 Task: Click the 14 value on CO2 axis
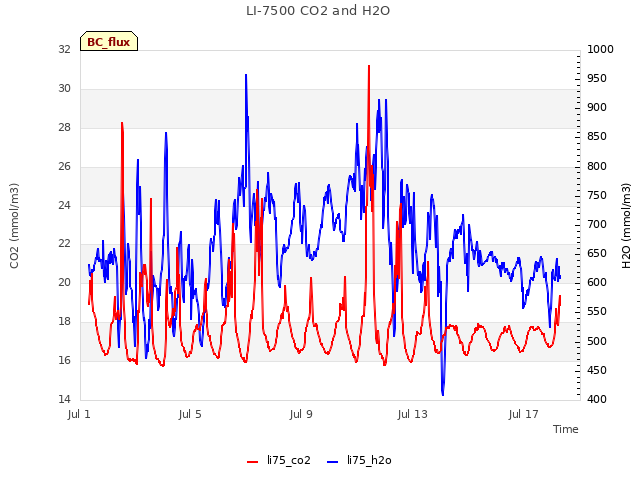tap(64, 399)
